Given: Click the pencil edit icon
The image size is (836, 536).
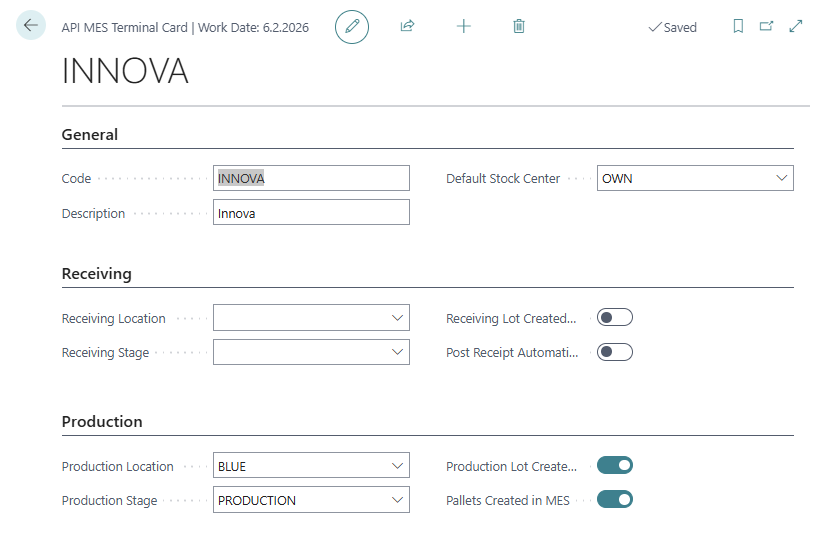Looking at the screenshot, I should tap(352, 27).
